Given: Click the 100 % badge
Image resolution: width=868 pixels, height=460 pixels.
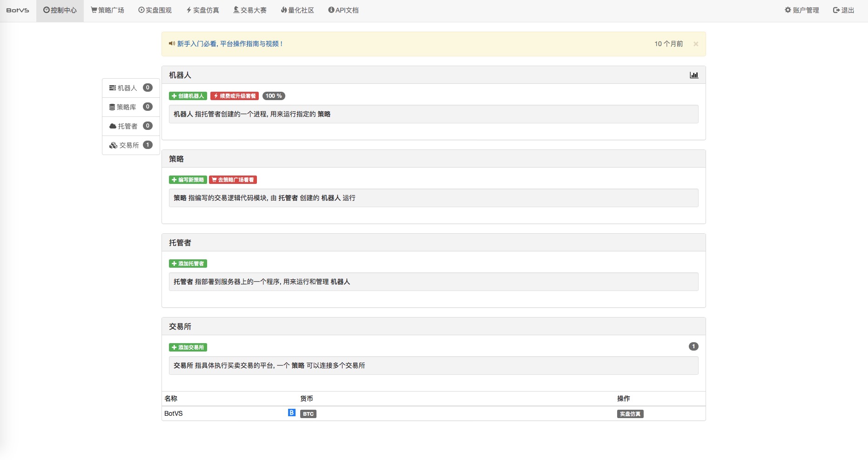Looking at the screenshot, I should [x=274, y=96].
